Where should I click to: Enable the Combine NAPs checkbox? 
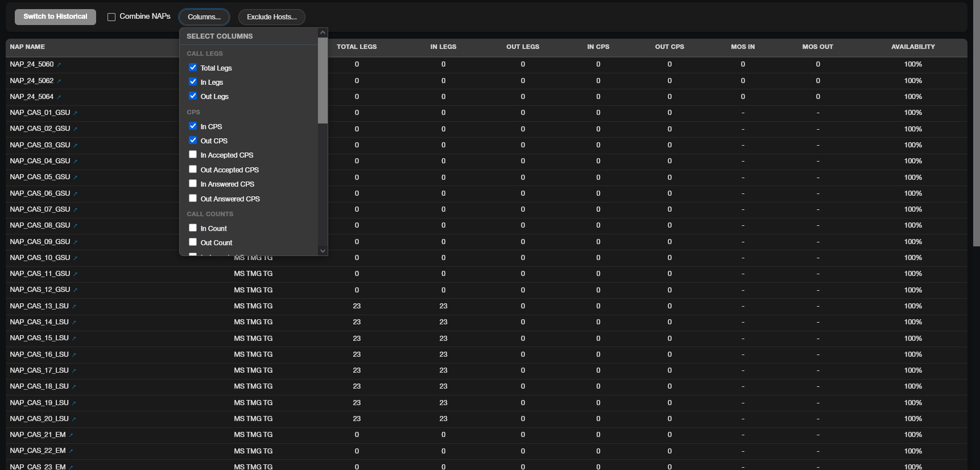(111, 17)
